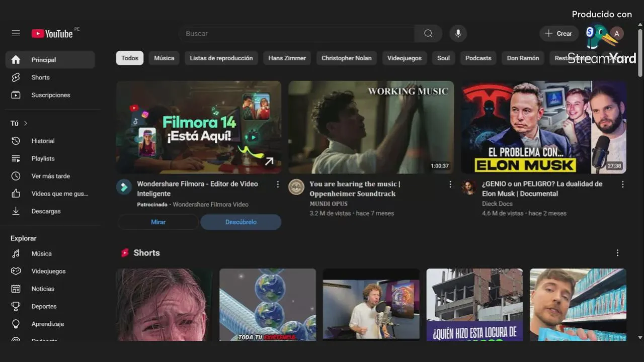Expand the Tú section chevron
Image resolution: width=644 pixels, height=362 pixels.
point(26,123)
